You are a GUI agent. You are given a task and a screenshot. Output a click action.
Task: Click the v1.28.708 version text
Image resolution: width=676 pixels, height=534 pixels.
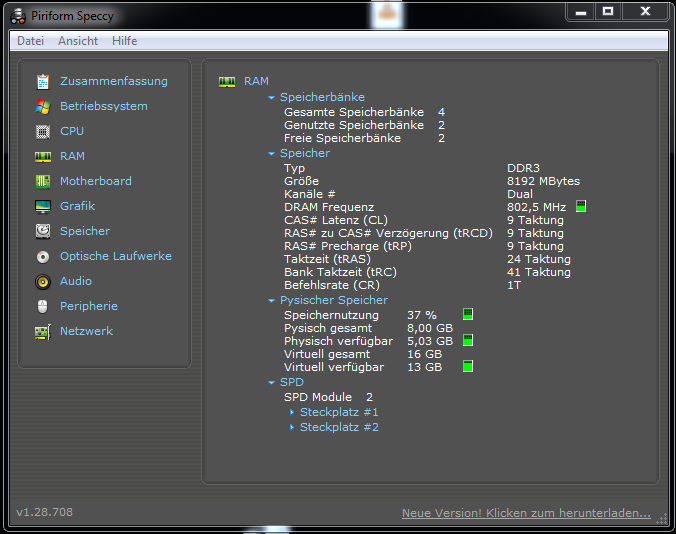point(44,512)
